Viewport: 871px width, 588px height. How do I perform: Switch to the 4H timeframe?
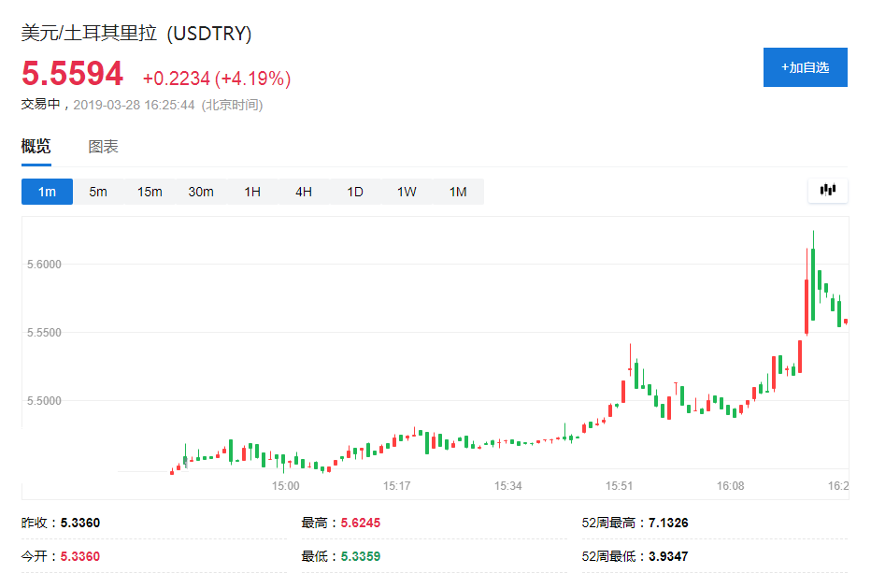pyautogui.click(x=304, y=192)
